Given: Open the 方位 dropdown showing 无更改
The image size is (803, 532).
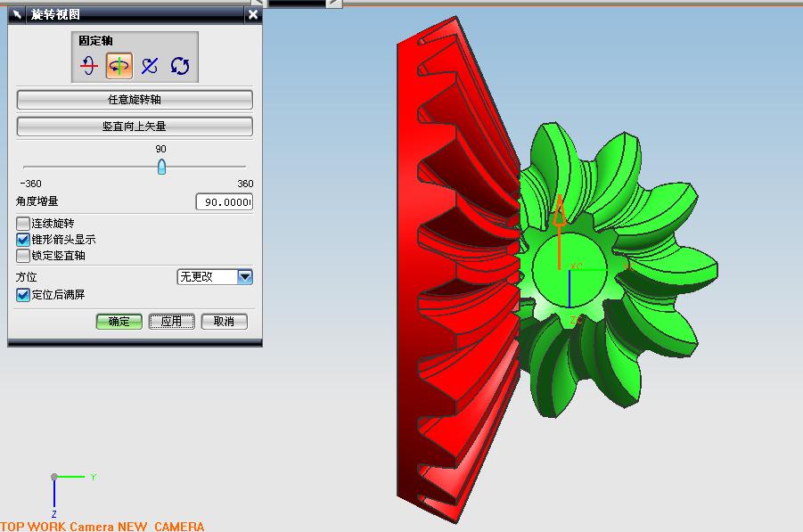Looking at the screenshot, I should (x=215, y=277).
